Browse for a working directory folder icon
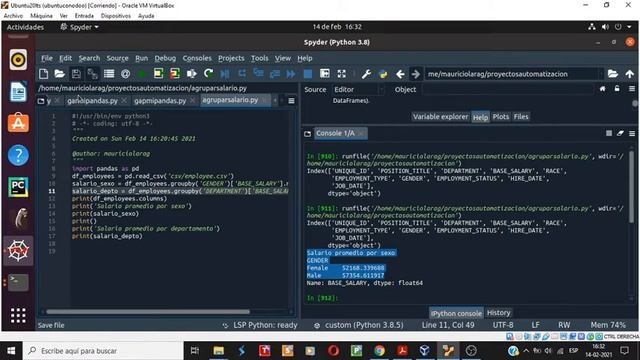This screenshot has height=360, width=640. click(x=613, y=74)
